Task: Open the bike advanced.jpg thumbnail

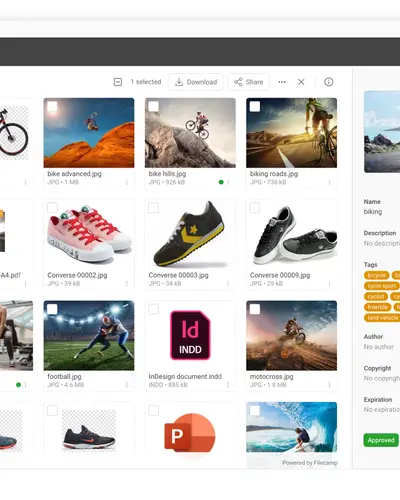Action: click(x=89, y=133)
